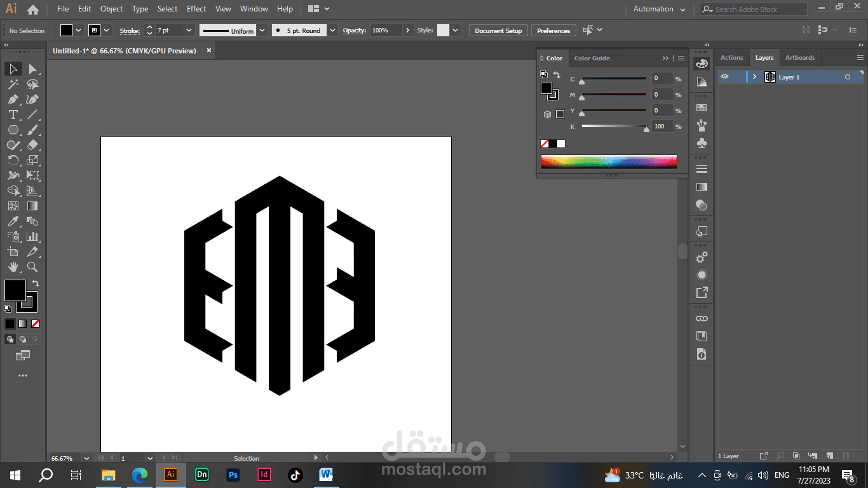Open the fill color dropdown
Screen dimensions: 868x488
coord(79,30)
